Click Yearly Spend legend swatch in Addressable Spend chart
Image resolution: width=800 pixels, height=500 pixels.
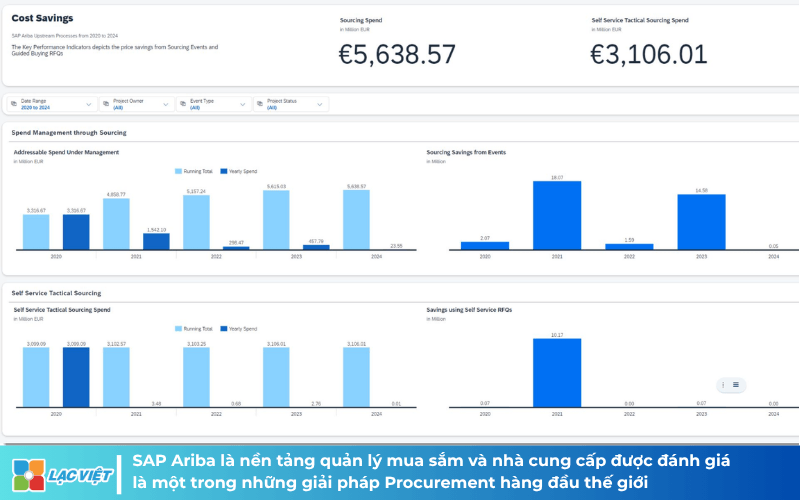click(223, 171)
